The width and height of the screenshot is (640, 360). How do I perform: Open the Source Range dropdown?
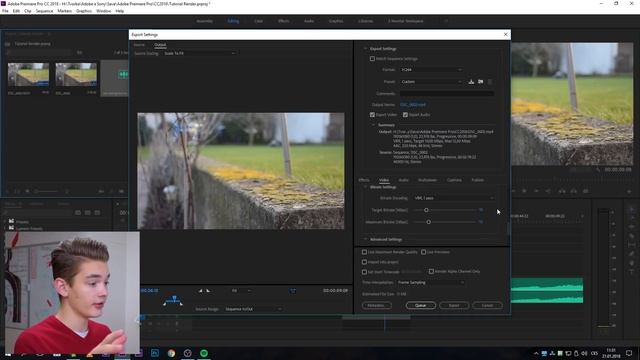pyautogui.click(x=253, y=309)
